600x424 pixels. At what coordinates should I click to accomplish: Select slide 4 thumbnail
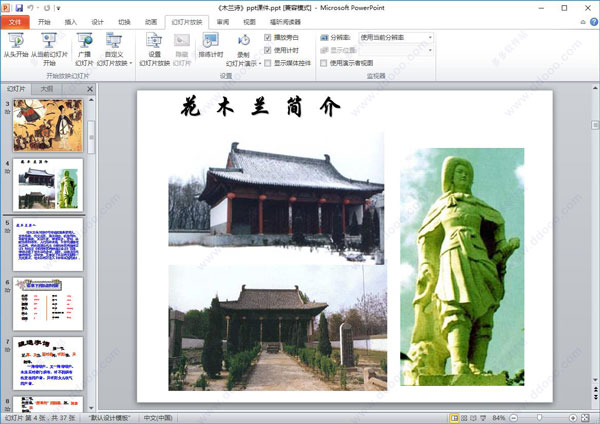click(48, 185)
